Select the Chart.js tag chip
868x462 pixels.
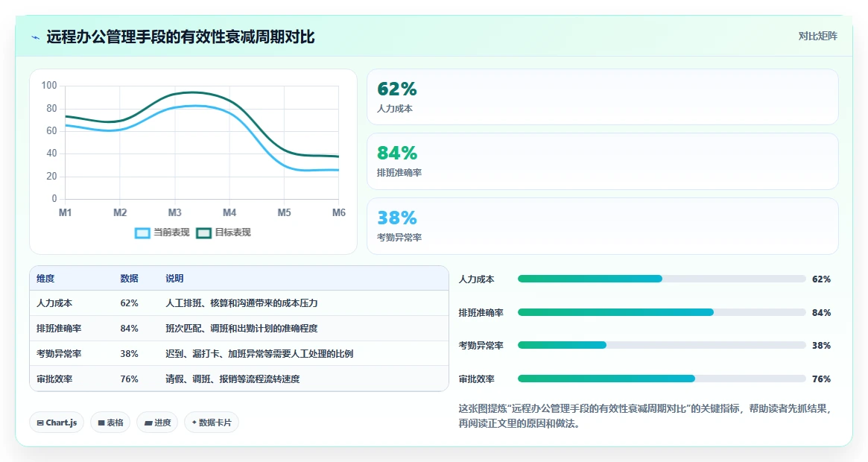pyautogui.click(x=57, y=423)
